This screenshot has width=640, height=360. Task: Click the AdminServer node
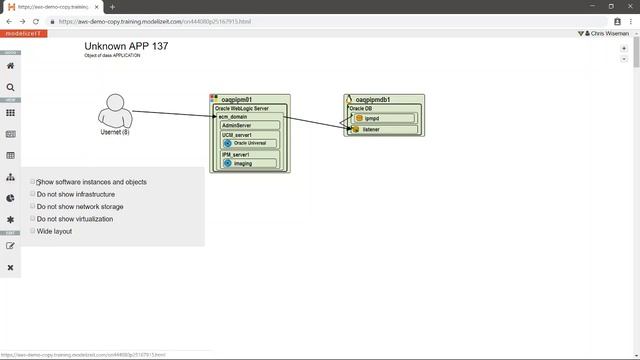tap(250, 125)
